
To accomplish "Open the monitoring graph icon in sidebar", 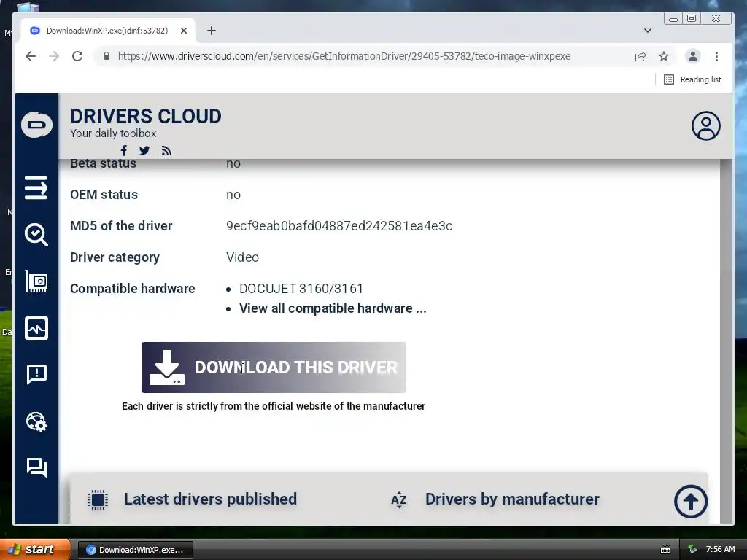I will (36, 328).
